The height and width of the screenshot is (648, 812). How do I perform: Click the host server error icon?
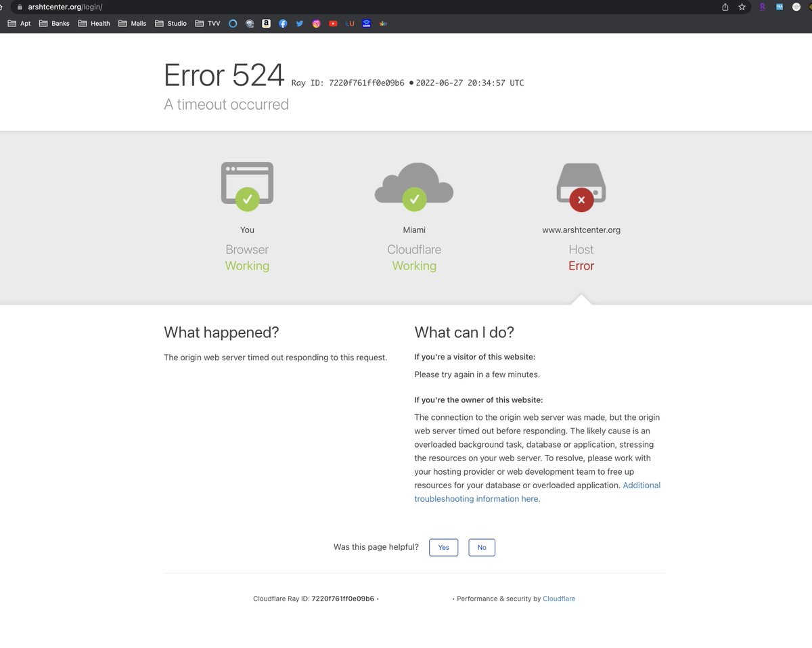click(x=581, y=186)
